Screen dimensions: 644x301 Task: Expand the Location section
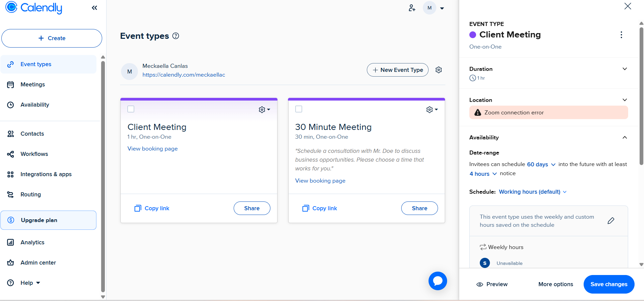click(x=625, y=100)
